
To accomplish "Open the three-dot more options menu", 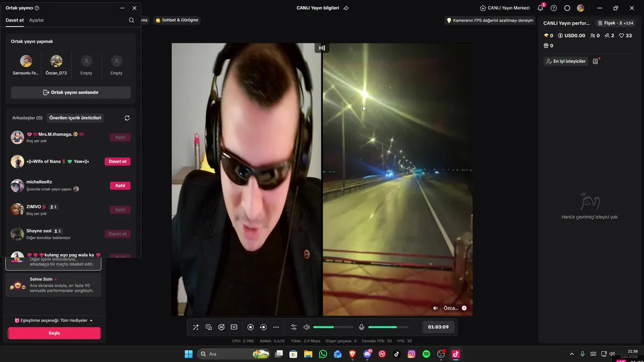I will (276, 327).
